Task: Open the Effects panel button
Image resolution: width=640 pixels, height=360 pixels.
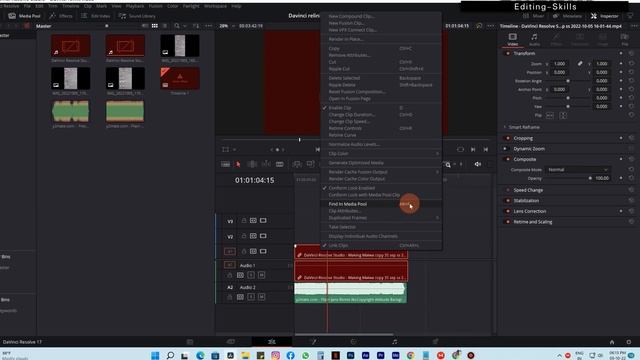Action: coord(61,16)
